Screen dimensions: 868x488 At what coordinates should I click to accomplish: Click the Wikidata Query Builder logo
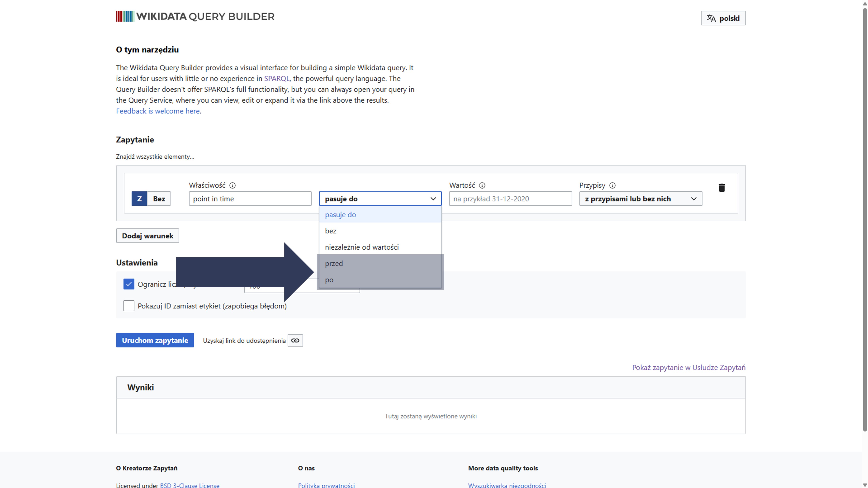195,17
